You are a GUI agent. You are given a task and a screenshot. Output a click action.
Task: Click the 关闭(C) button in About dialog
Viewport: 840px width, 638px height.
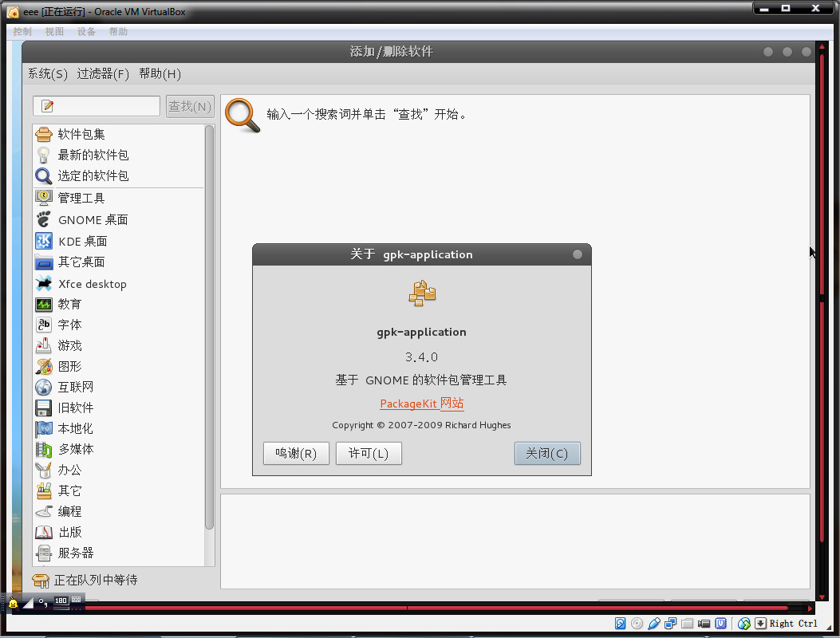[x=547, y=453]
